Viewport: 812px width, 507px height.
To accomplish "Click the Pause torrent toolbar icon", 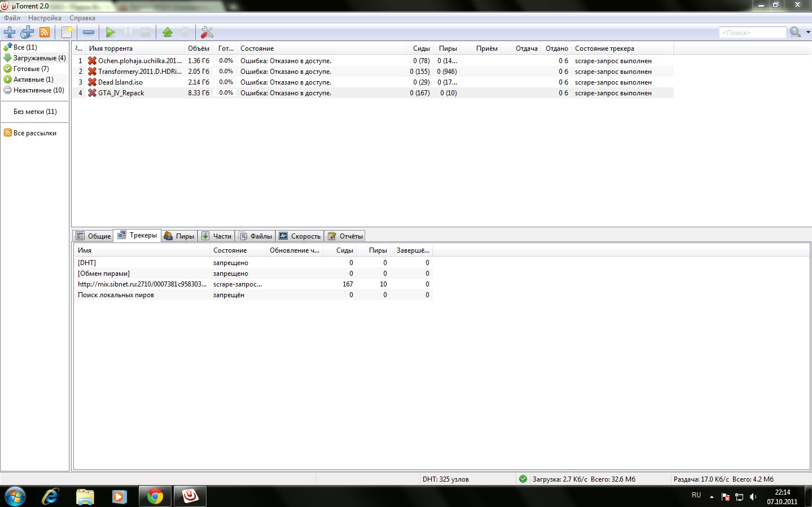I will tap(128, 32).
